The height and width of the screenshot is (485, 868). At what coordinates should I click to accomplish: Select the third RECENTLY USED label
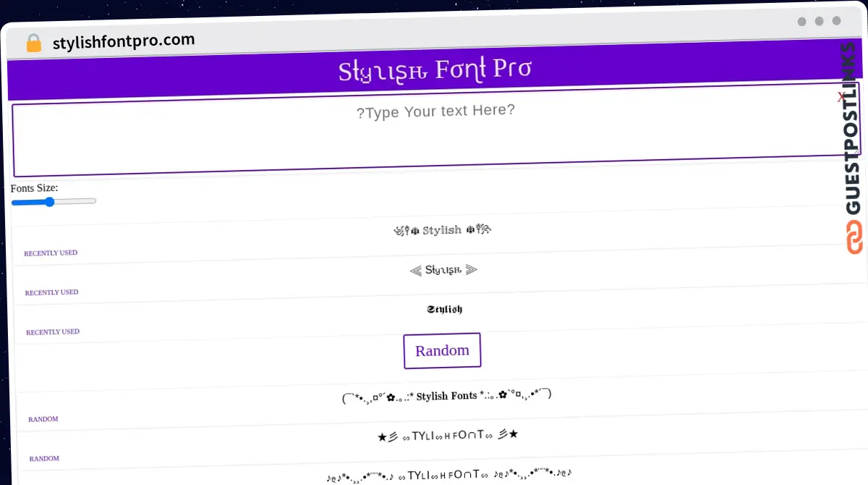(x=52, y=331)
